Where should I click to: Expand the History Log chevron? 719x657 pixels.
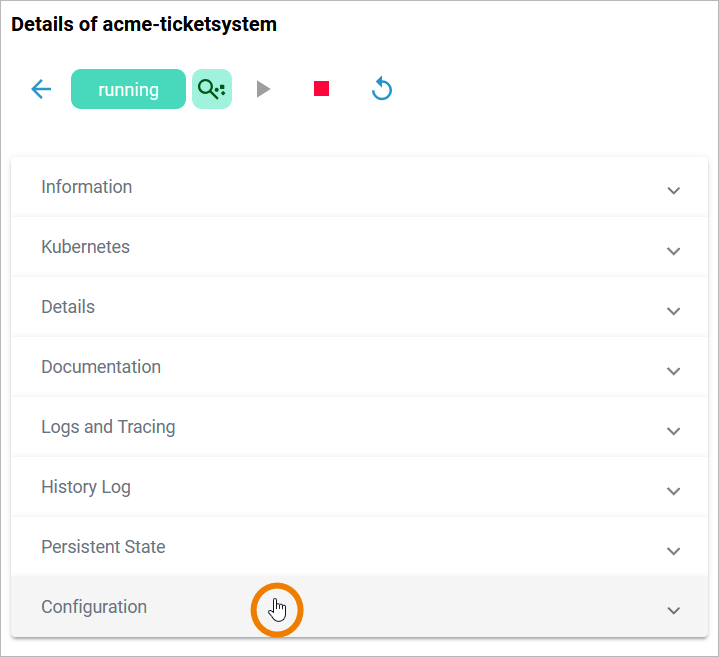[x=673, y=490]
